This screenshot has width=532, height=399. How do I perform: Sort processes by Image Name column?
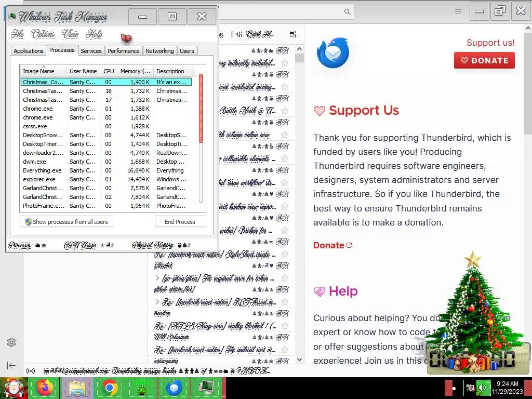click(x=43, y=71)
